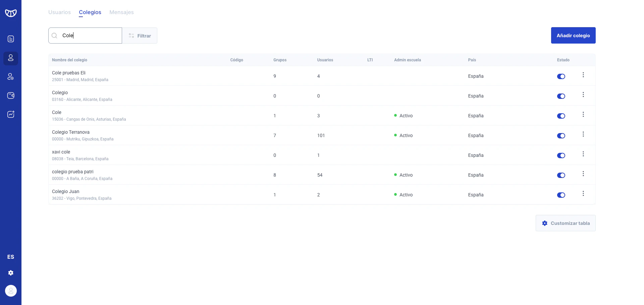Toggle the status of Colegio in Alicante
Viewport: 644px width, 305px height.
(561, 96)
